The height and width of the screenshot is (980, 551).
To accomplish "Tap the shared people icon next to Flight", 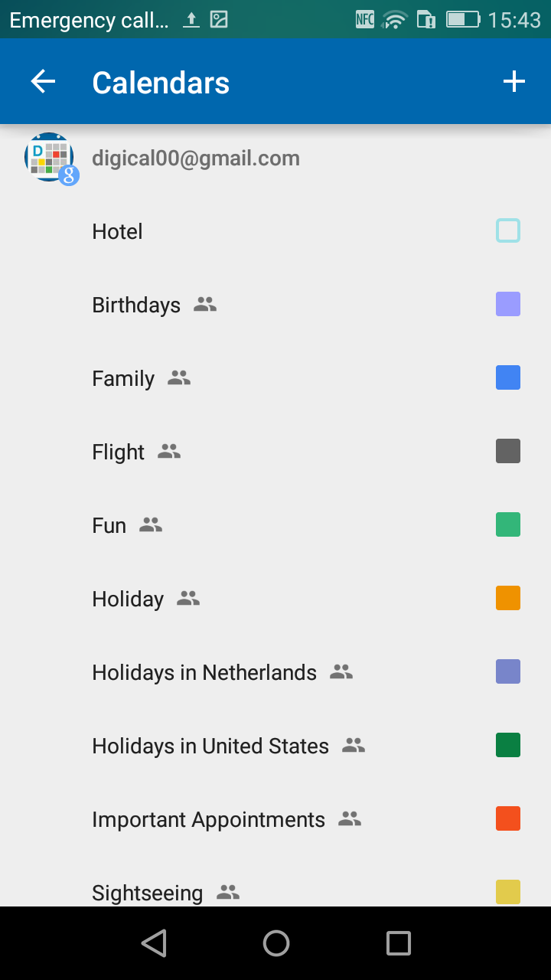I will pyautogui.click(x=169, y=452).
